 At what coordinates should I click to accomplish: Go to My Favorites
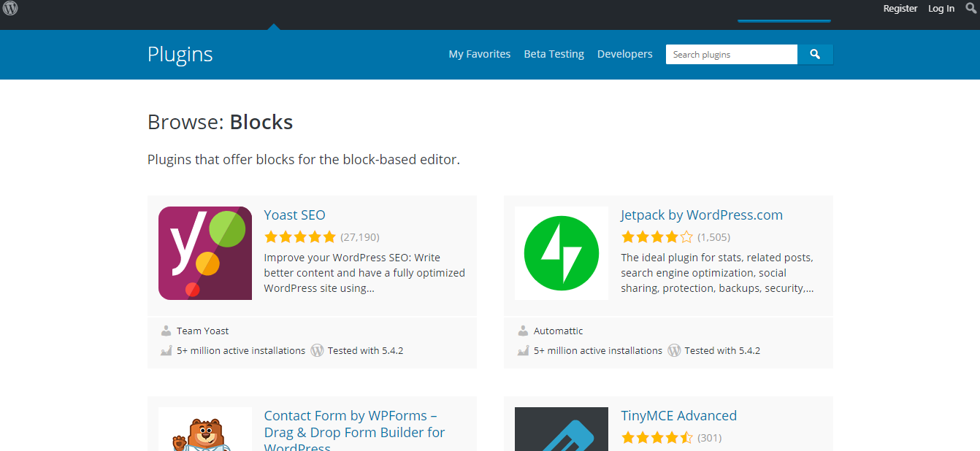(x=480, y=54)
